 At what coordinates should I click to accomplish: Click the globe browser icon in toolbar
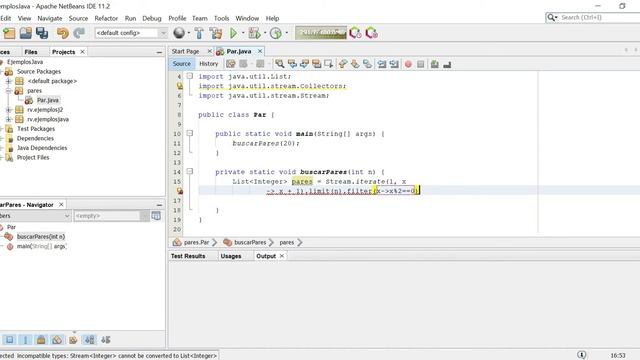(179, 33)
